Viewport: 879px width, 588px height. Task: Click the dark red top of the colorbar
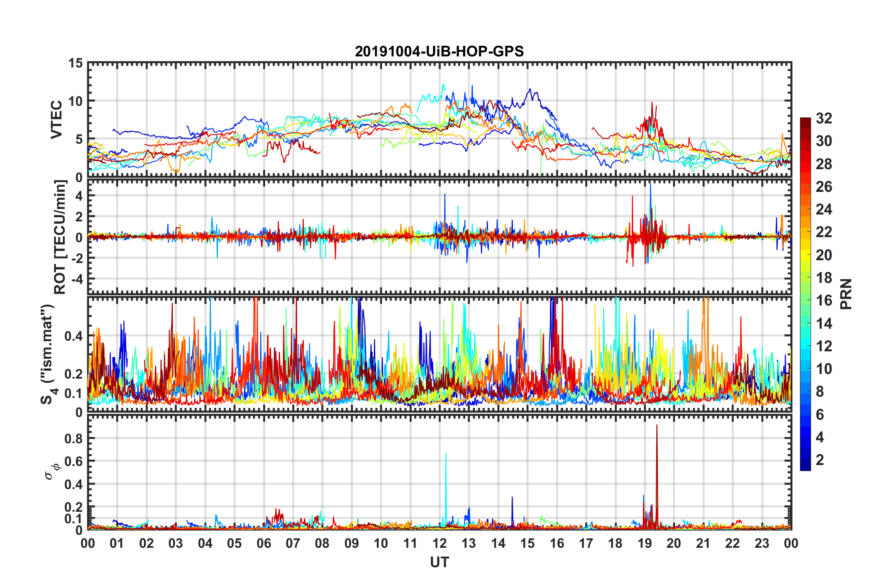805,121
